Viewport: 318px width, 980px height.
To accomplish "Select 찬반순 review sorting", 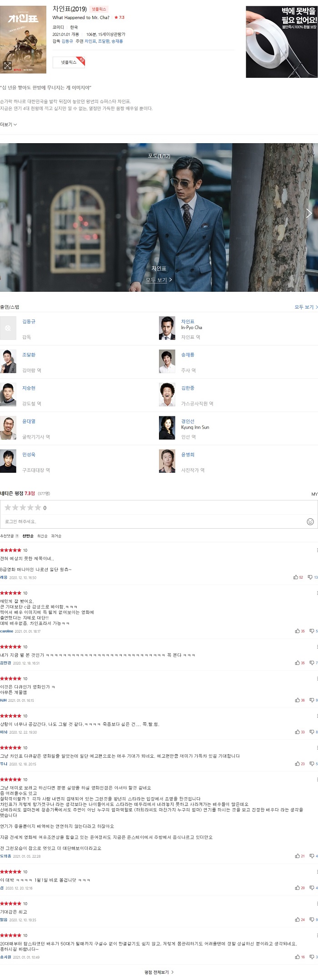I will (28, 536).
